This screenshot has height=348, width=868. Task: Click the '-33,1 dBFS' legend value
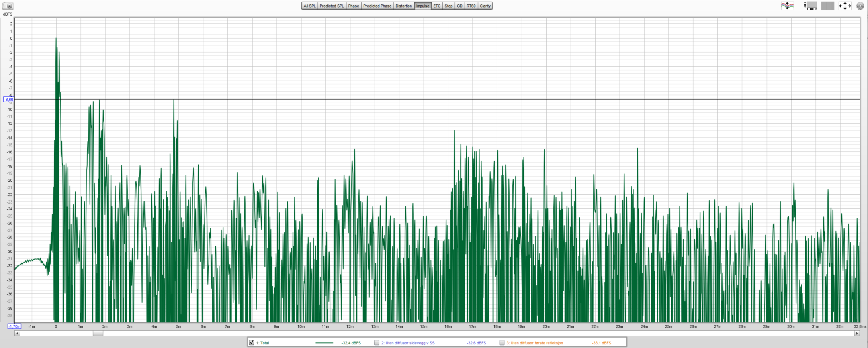(601, 343)
